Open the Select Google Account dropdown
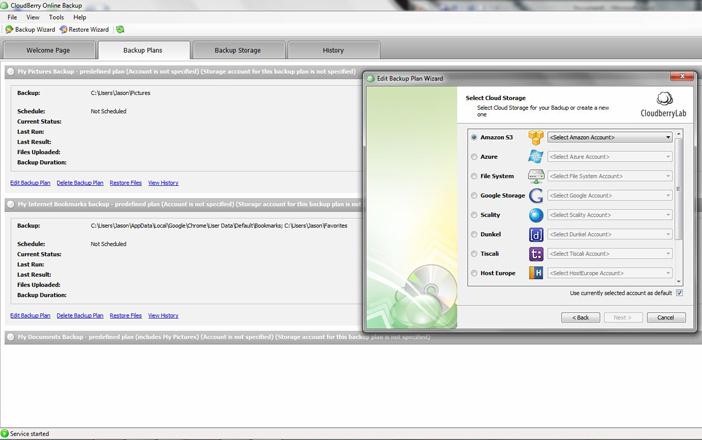The width and height of the screenshot is (702, 440). tap(610, 196)
